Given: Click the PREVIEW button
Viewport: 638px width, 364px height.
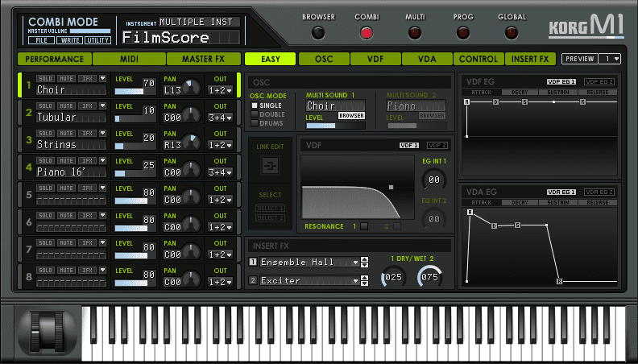Looking at the screenshot, I should (x=580, y=59).
